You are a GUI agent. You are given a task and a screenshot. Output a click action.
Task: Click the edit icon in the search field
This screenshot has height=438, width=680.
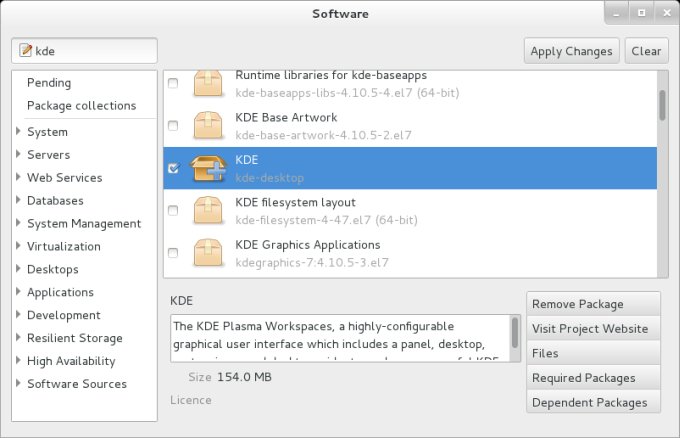pyautogui.click(x=26, y=50)
